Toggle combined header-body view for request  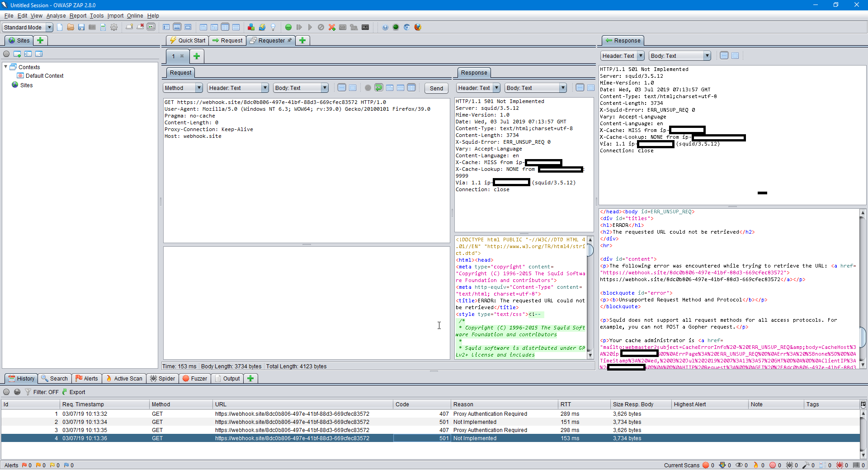pyautogui.click(x=353, y=88)
